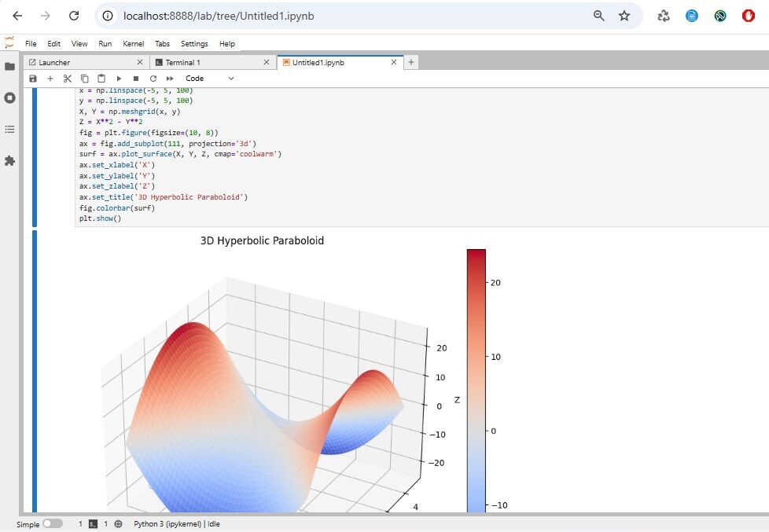Open the Settings menu

194,44
